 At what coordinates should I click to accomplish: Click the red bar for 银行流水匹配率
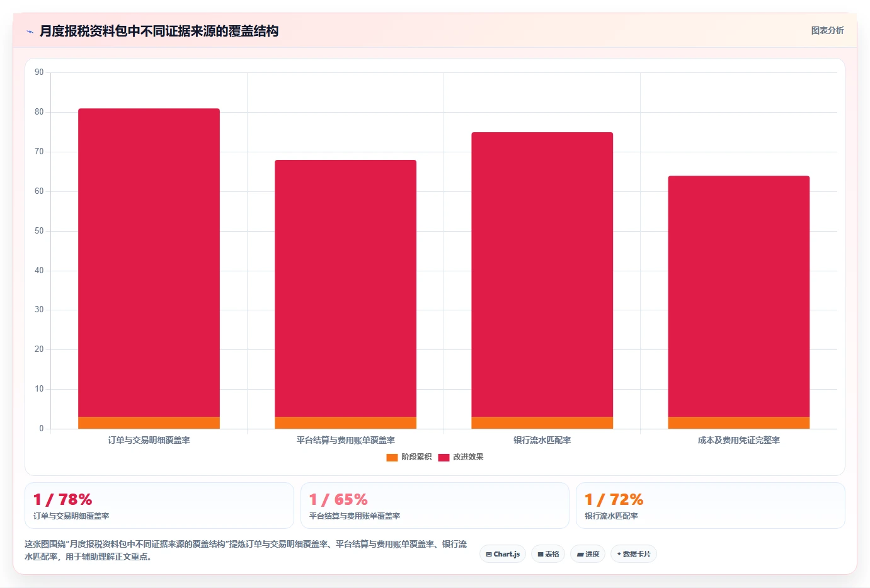point(542,274)
